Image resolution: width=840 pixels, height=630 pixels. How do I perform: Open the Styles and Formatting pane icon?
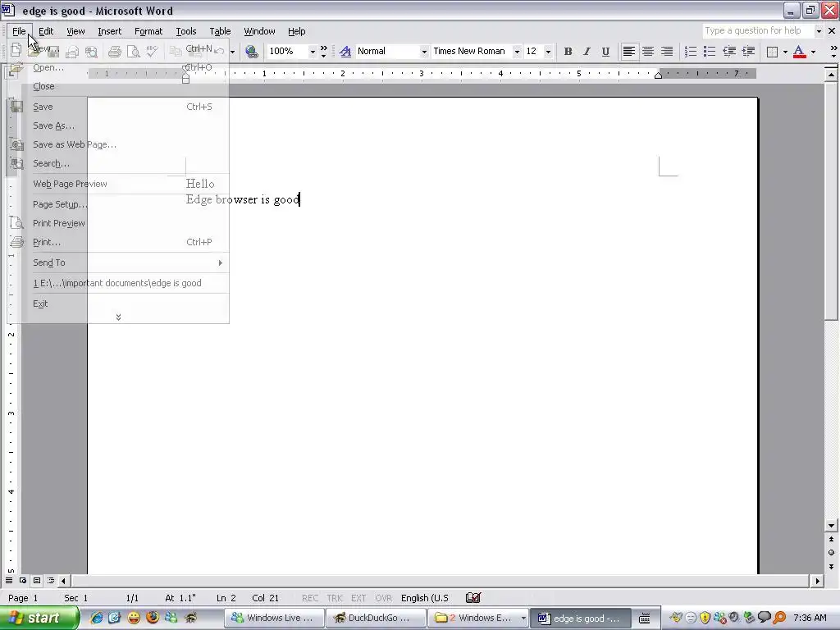coord(345,52)
